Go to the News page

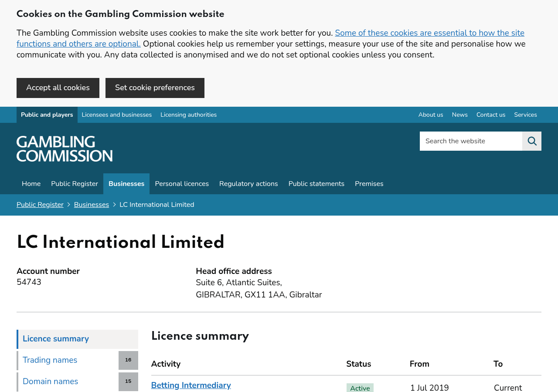[460, 115]
